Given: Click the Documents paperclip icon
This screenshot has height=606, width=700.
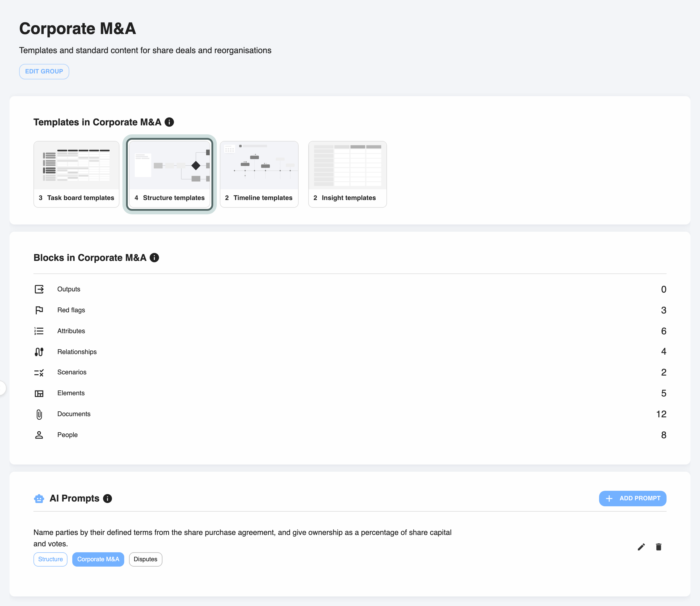Looking at the screenshot, I should click(x=39, y=414).
